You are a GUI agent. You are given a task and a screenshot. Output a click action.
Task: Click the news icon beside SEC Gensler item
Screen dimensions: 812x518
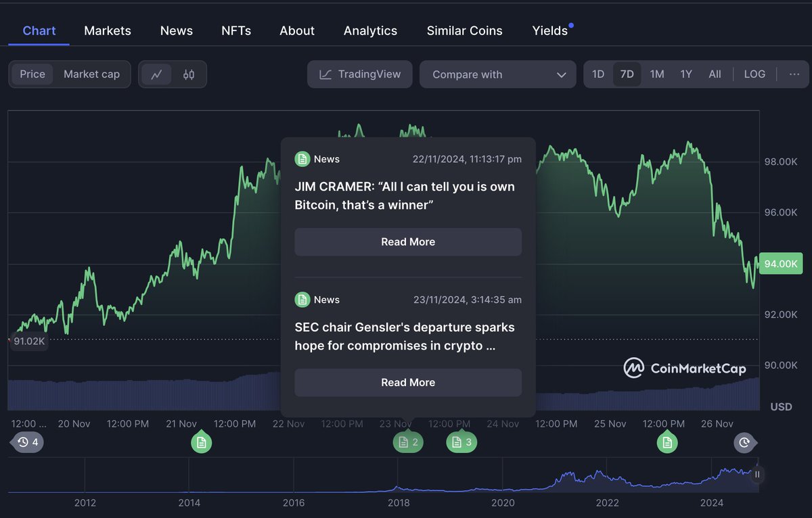pyautogui.click(x=302, y=300)
